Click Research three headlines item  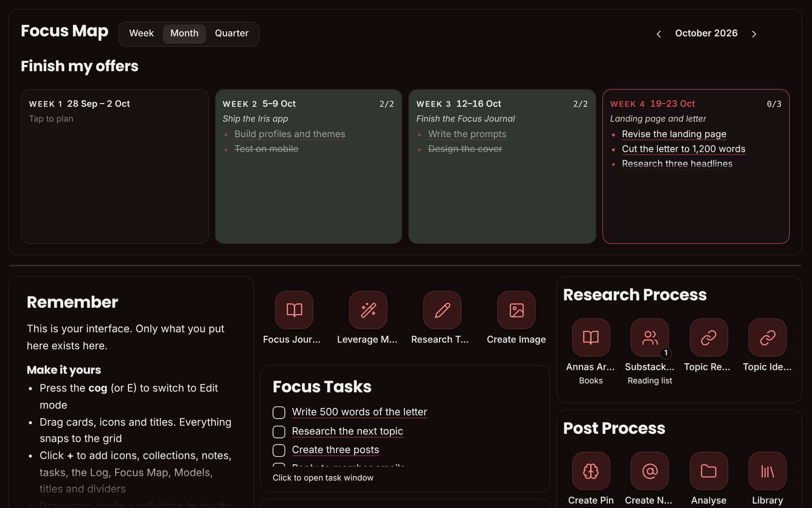click(677, 164)
